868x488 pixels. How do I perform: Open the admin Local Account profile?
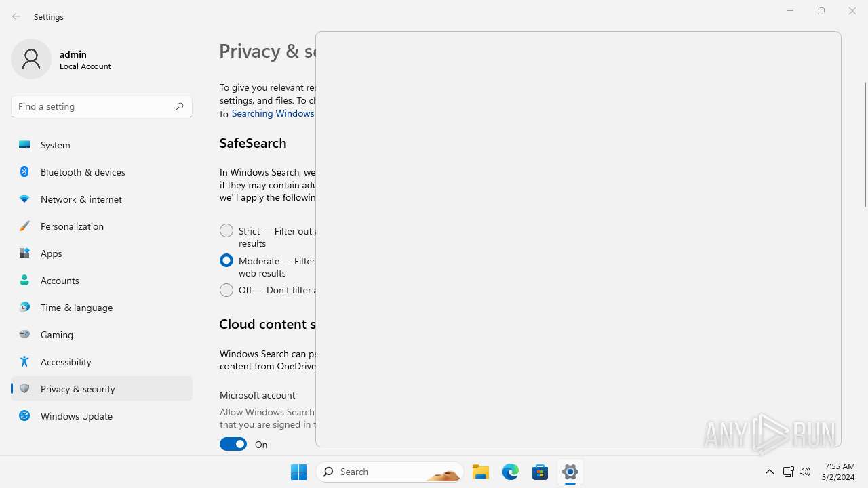[x=62, y=59]
